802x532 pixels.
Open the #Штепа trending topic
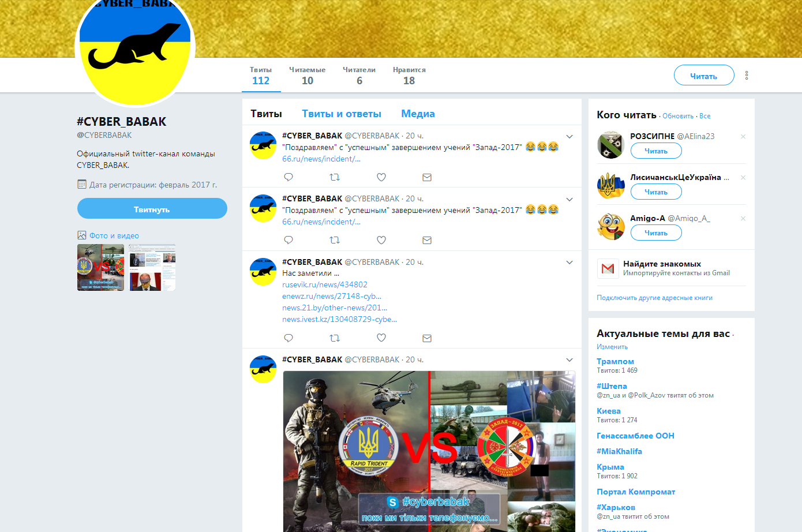pyautogui.click(x=612, y=386)
